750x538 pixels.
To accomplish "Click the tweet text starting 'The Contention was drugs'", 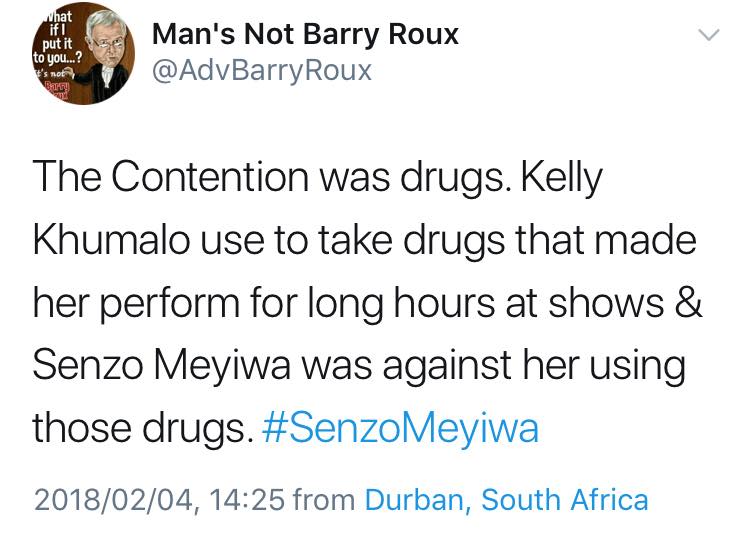I will [x=367, y=303].
